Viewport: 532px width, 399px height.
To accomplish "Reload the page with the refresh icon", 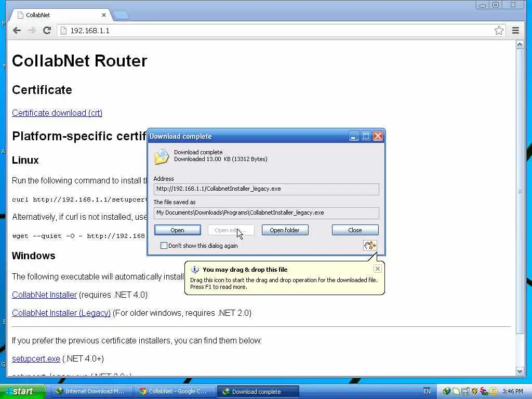I will pyautogui.click(x=47, y=31).
